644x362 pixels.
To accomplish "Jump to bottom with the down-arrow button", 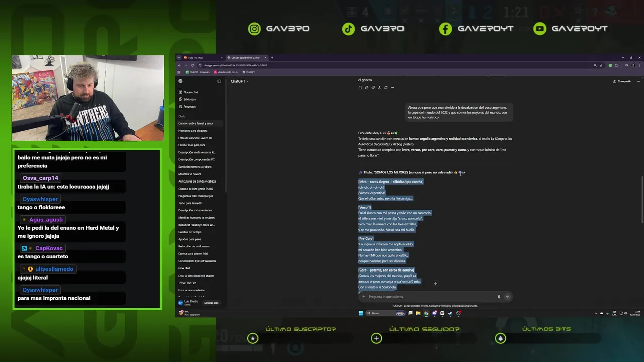I will pyautogui.click(x=436, y=283).
